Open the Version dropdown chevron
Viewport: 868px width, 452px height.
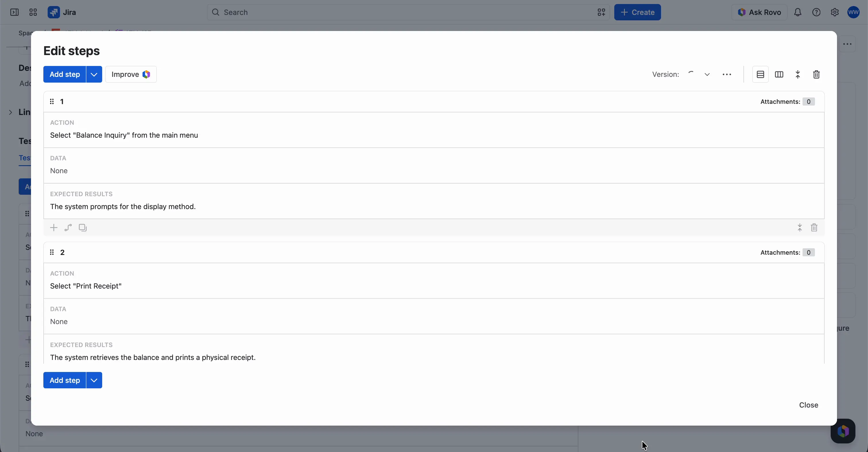click(x=707, y=74)
